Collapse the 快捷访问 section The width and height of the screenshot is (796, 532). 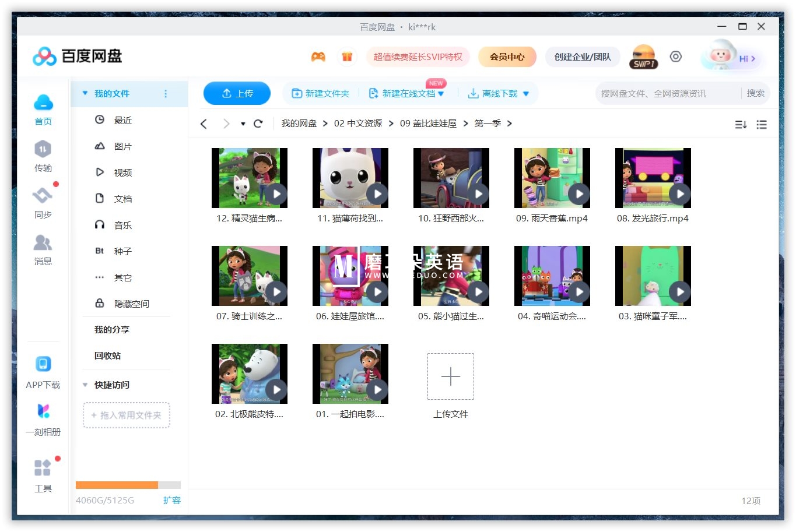[85, 385]
